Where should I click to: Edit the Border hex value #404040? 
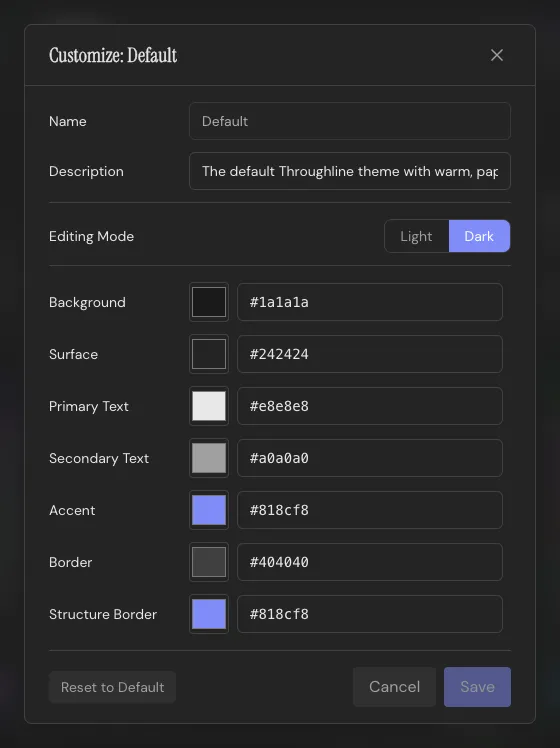click(370, 562)
